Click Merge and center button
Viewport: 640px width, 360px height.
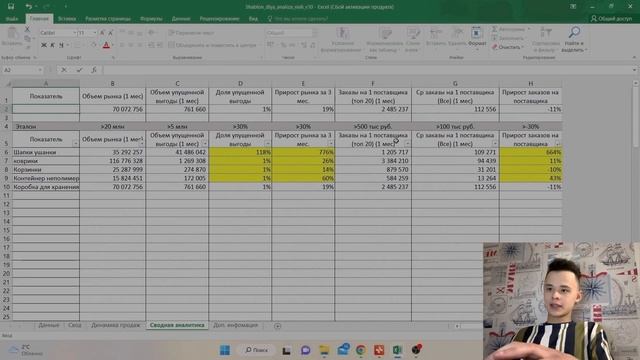(212, 45)
